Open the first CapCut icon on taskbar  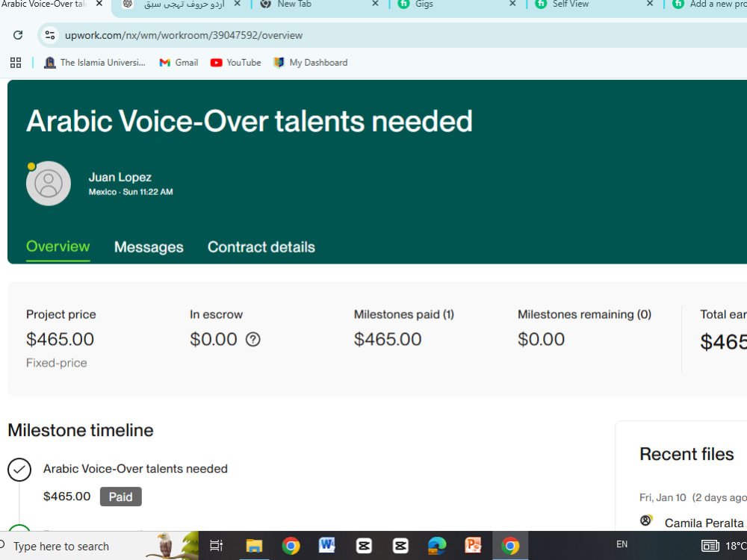(x=364, y=546)
